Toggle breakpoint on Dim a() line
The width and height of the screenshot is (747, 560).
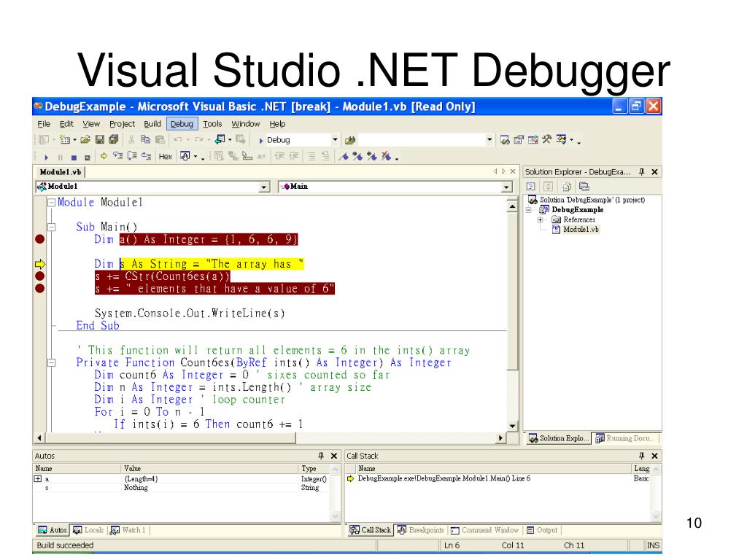click(40, 239)
